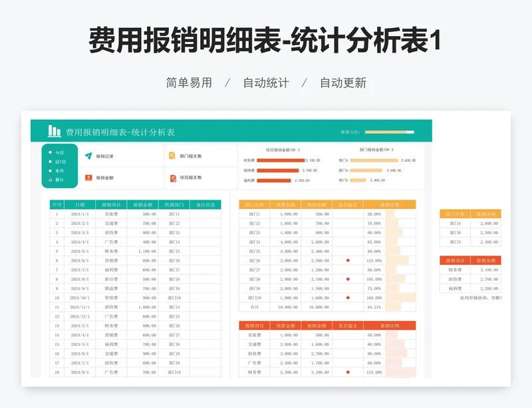The width and height of the screenshot is (532, 408).
Task: Click the 部门4 2,600.00 orange chart bar
Action: coord(374,160)
